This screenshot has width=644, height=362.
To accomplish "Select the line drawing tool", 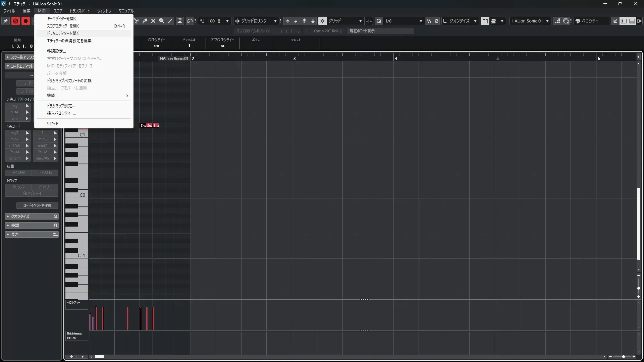I will click(170, 21).
